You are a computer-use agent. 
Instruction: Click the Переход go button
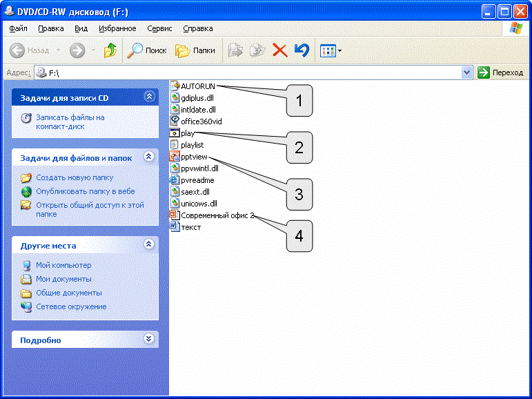(x=500, y=72)
